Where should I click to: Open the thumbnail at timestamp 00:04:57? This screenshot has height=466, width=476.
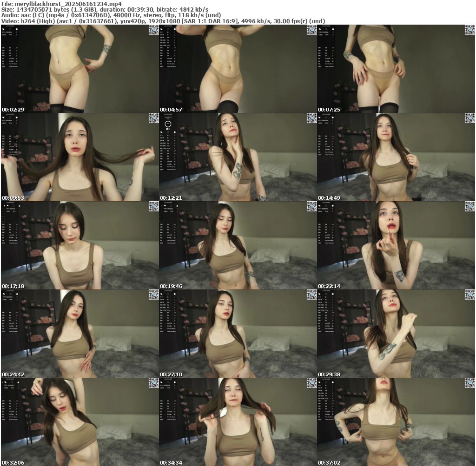[x=238, y=69]
